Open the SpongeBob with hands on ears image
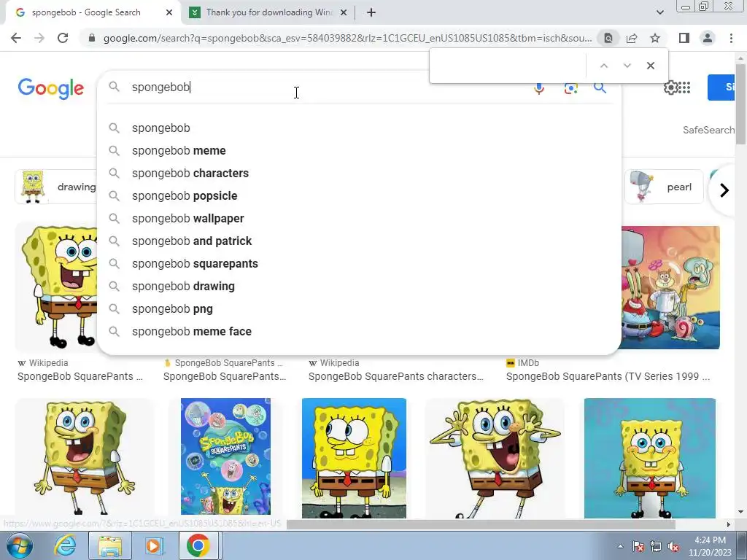747x560 pixels. [x=495, y=458]
